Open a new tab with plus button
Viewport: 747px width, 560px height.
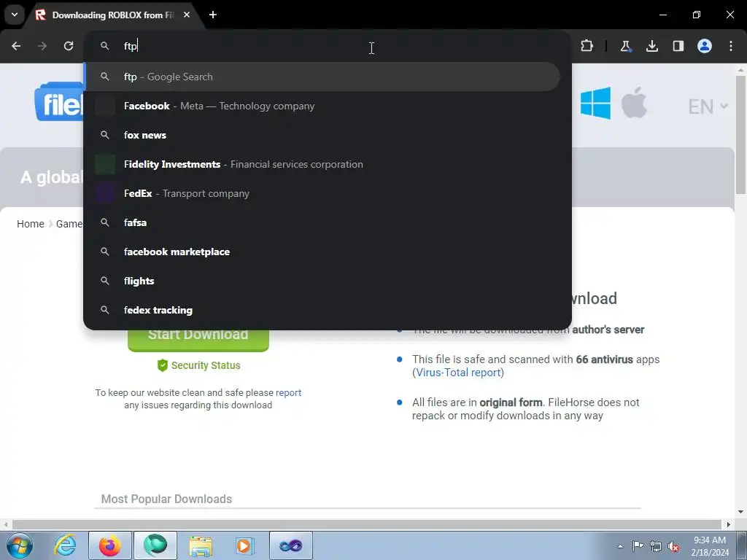click(213, 15)
